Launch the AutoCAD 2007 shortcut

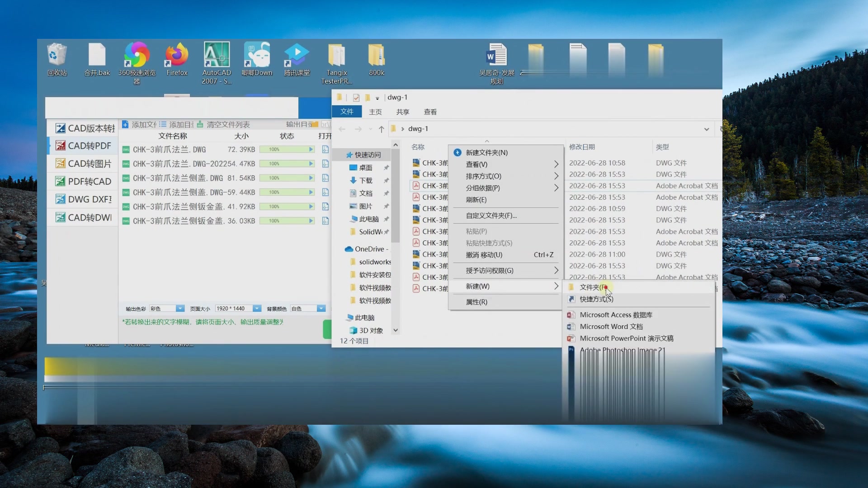[217, 63]
